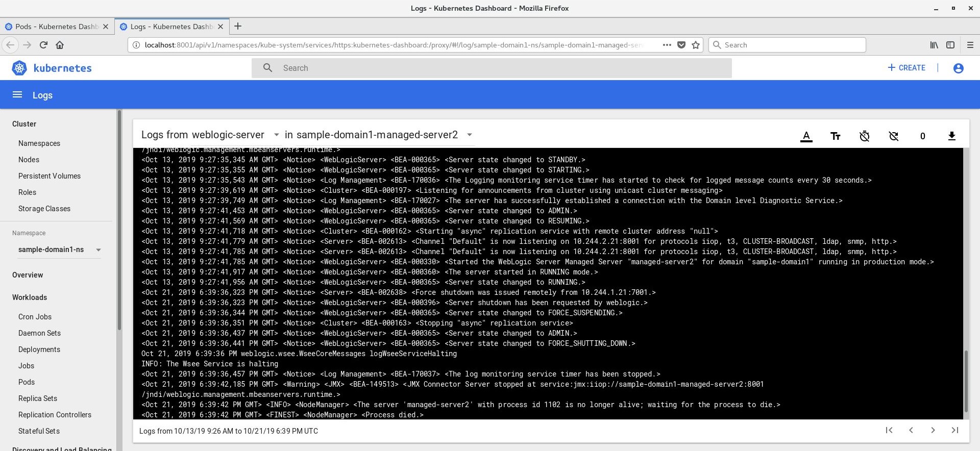Open the Firefox Library icon
This screenshot has width=980, height=451.
934,45
